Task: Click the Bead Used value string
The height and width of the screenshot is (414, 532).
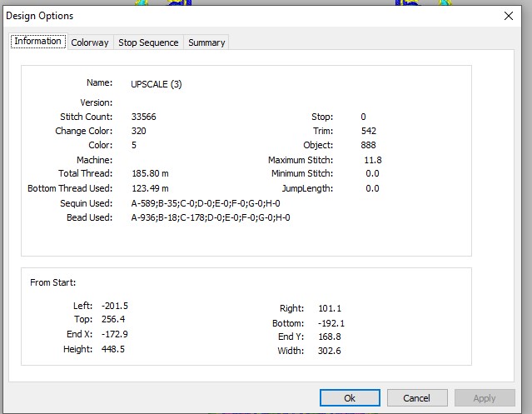Action: [211, 217]
